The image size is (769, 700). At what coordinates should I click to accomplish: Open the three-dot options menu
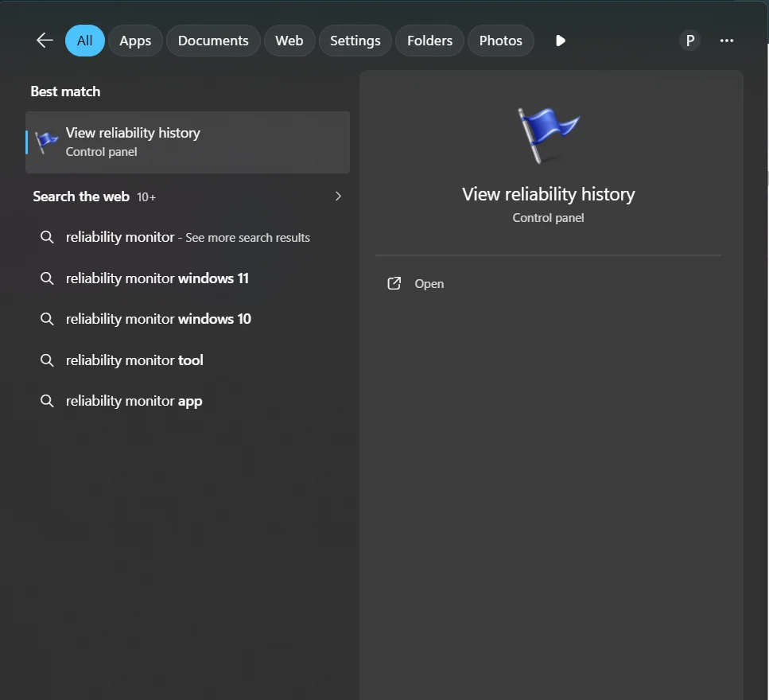[x=726, y=41]
